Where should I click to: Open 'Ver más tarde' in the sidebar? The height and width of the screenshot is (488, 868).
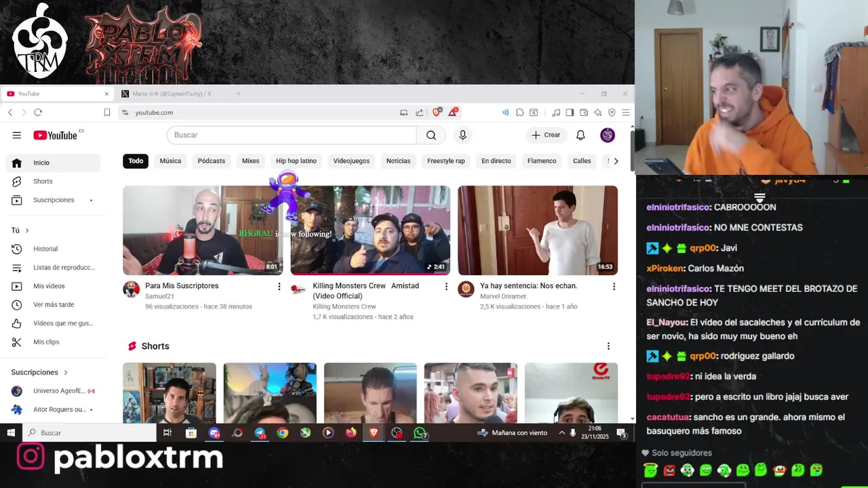(53, 304)
